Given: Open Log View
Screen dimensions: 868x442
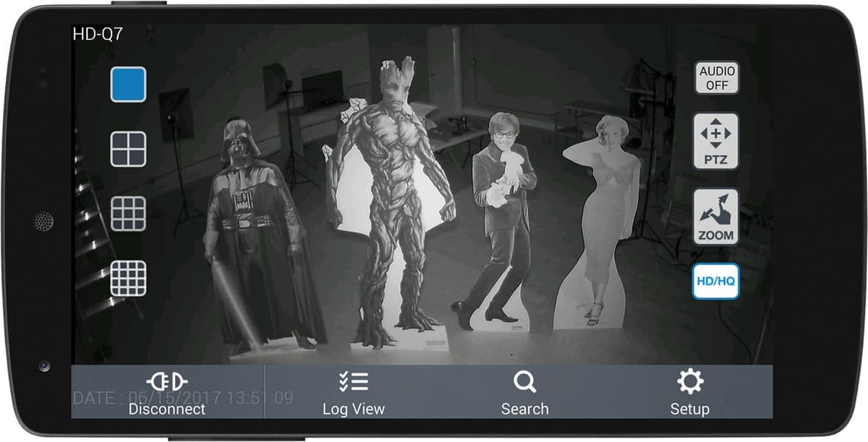Looking at the screenshot, I should (354, 392).
